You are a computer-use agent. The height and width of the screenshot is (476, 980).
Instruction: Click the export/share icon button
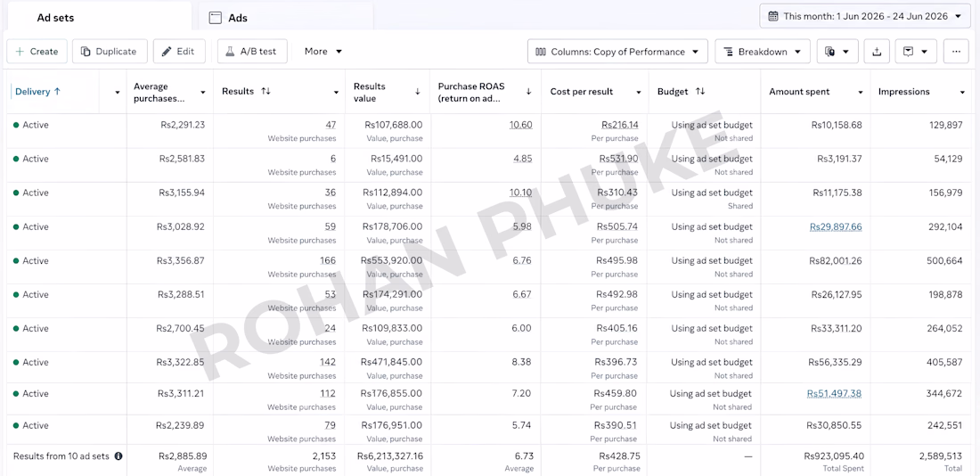[877, 52]
